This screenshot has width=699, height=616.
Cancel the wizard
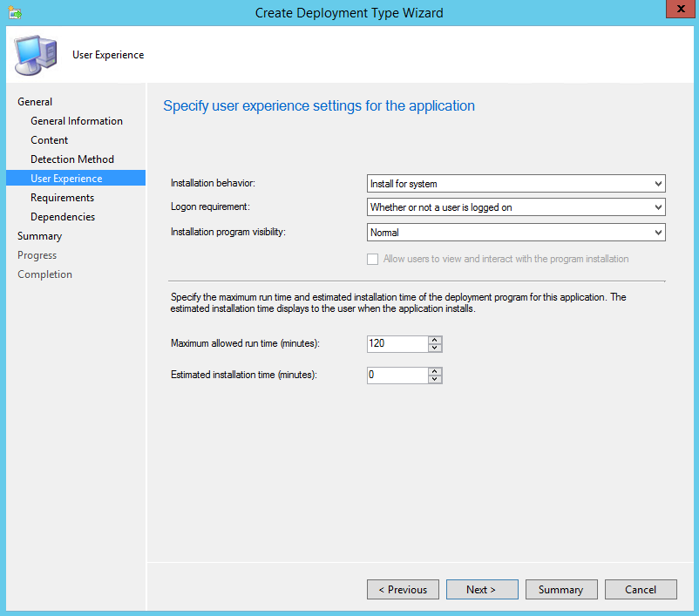click(641, 589)
